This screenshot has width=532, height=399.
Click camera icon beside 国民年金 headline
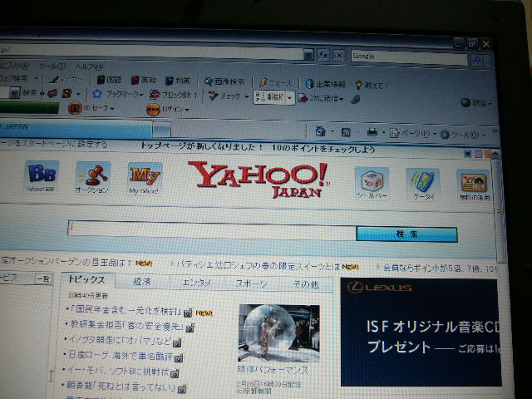click(188, 313)
